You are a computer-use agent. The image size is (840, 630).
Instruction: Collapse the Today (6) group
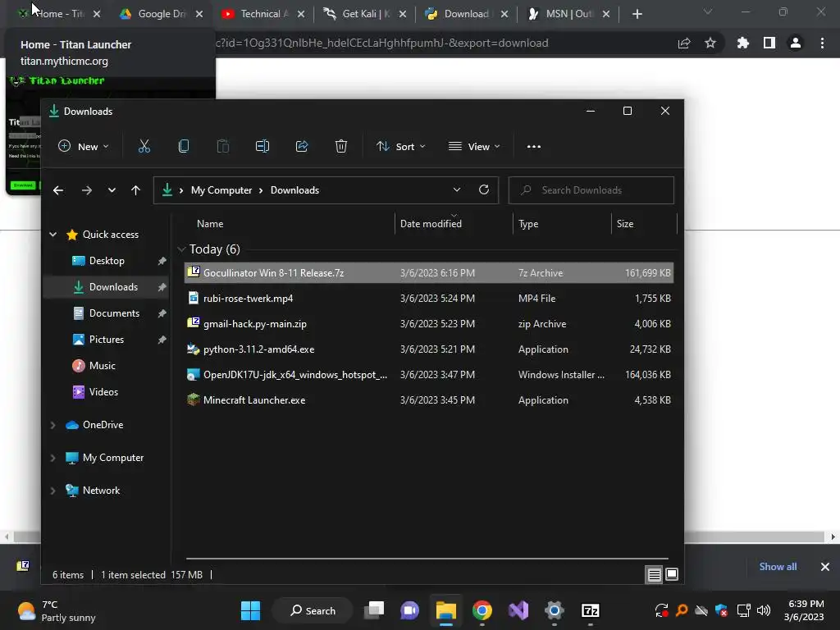(x=181, y=249)
